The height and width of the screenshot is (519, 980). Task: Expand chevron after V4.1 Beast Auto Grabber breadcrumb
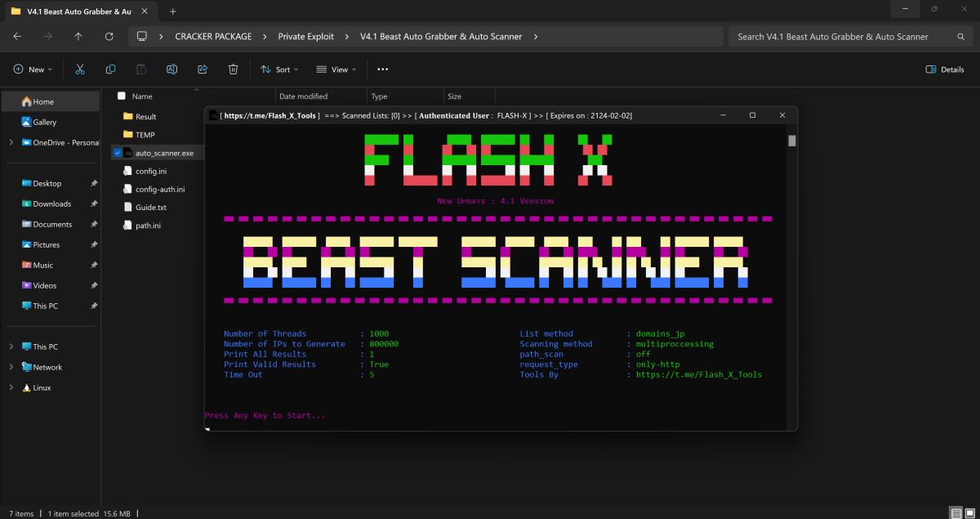pos(534,37)
